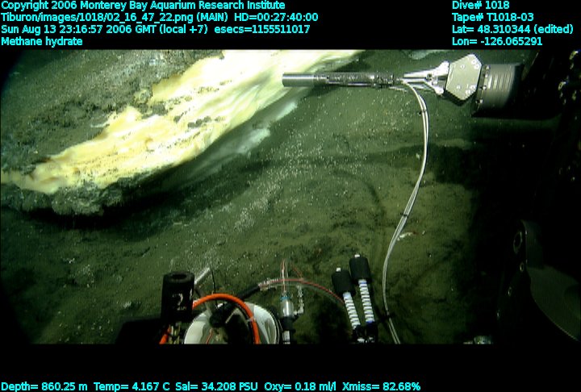Click the 'Lat= 48.310344 (edited)' text
Viewport: 581px width, 392px height.
click(512, 29)
